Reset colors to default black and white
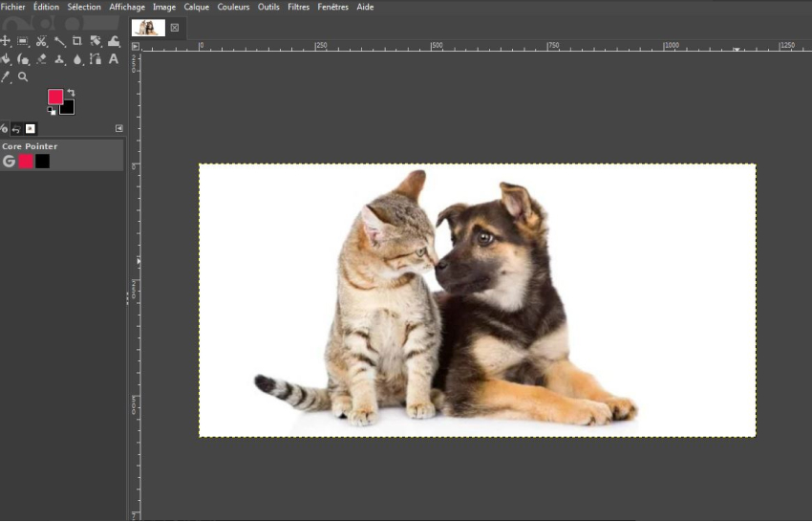 click(52, 111)
